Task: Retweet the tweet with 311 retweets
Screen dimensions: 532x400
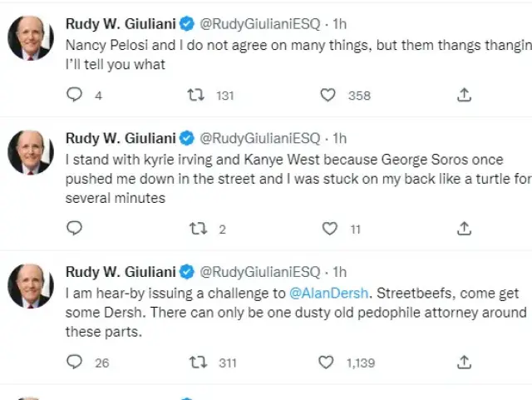Action: point(197,362)
